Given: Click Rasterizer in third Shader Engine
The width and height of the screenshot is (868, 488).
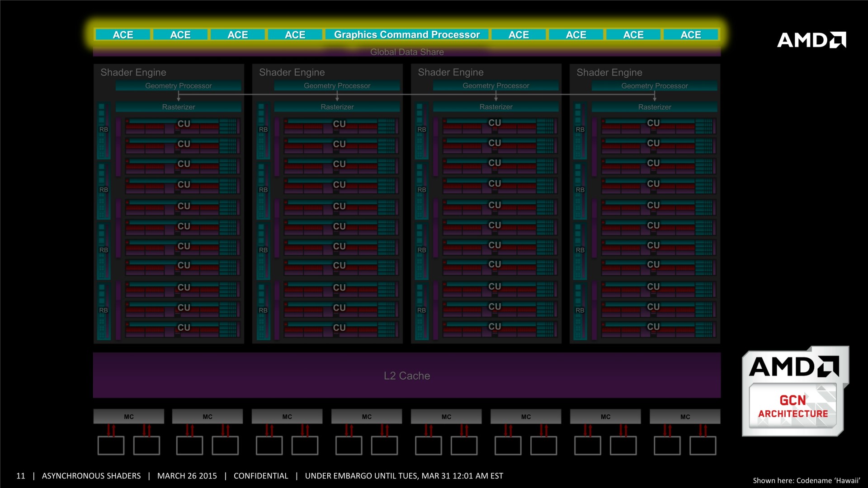Looking at the screenshot, I should (x=495, y=107).
